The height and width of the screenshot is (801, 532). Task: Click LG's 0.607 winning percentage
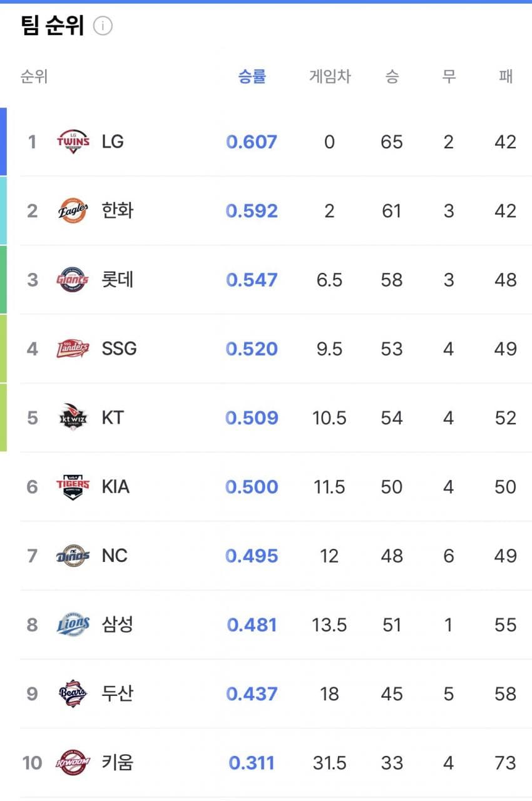point(252,142)
